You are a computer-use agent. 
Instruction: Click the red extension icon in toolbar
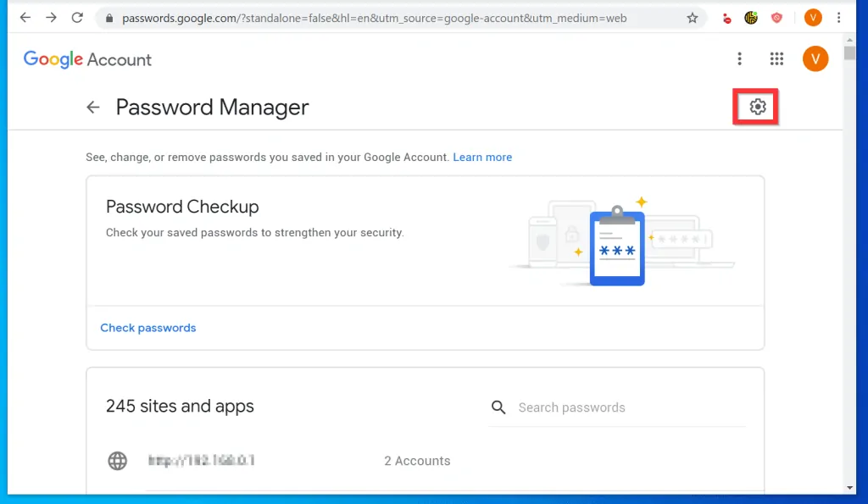click(726, 18)
